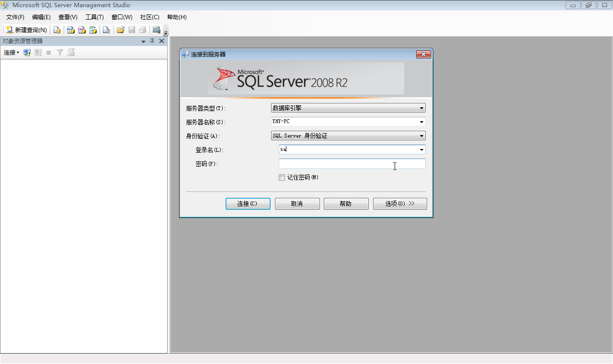Click the Cancel (取消) button

(297, 204)
